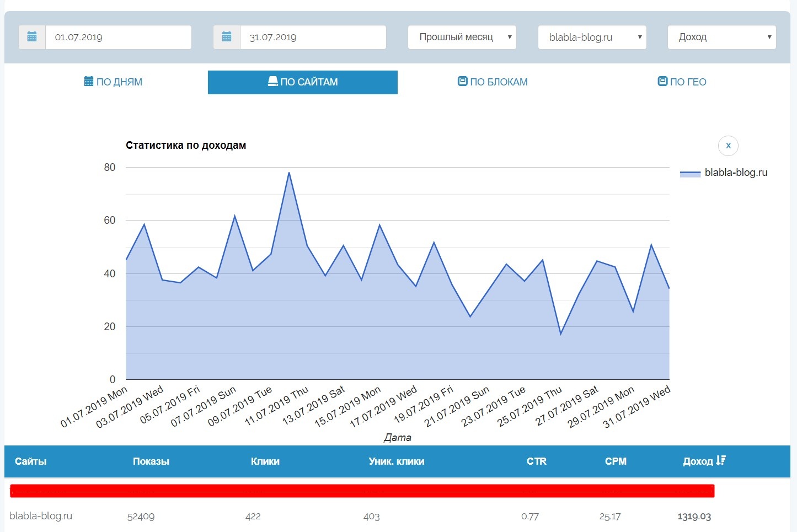797x532 pixels.
Task: Close the chart with the X button
Action: coord(728,146)
